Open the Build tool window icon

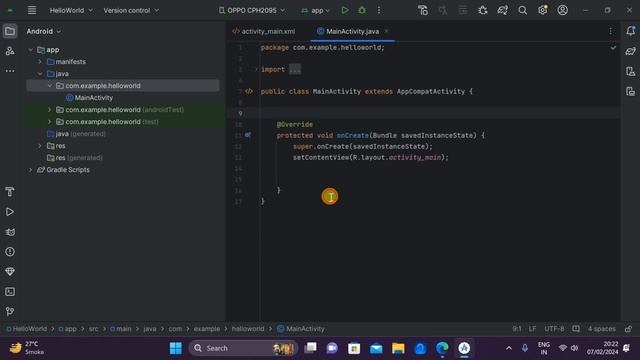click(10, 191)
